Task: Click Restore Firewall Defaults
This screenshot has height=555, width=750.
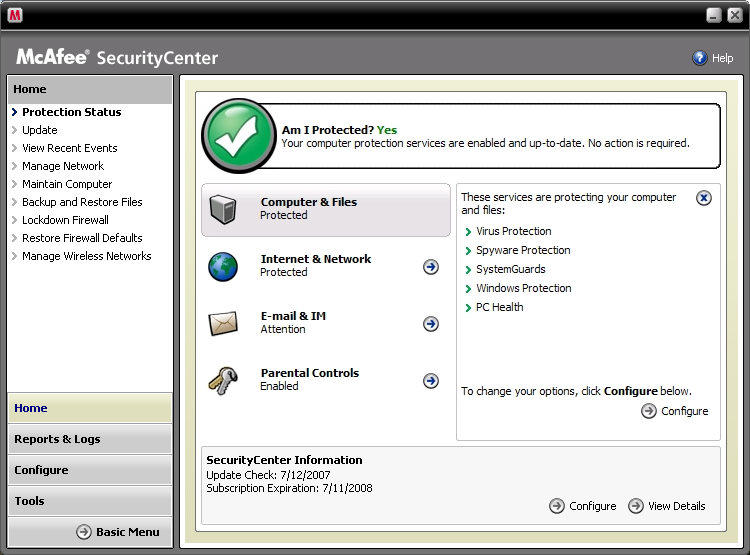Action: 82,238
